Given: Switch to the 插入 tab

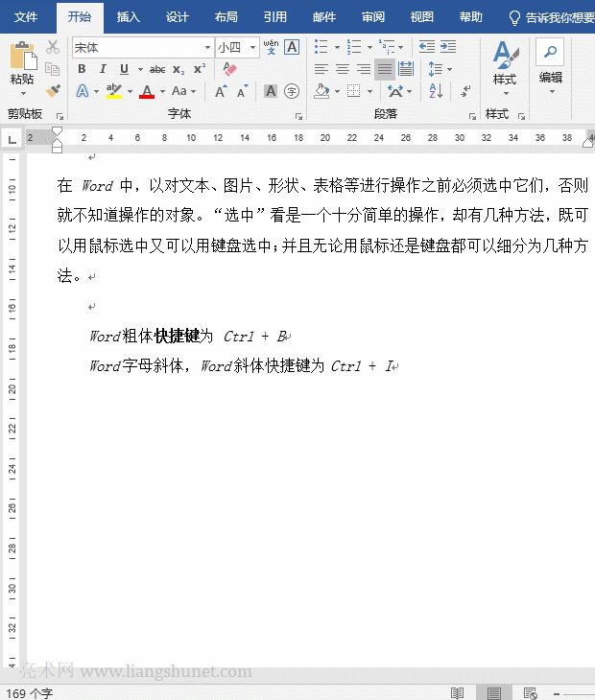Looking at the screenshot, I should 129,17.
